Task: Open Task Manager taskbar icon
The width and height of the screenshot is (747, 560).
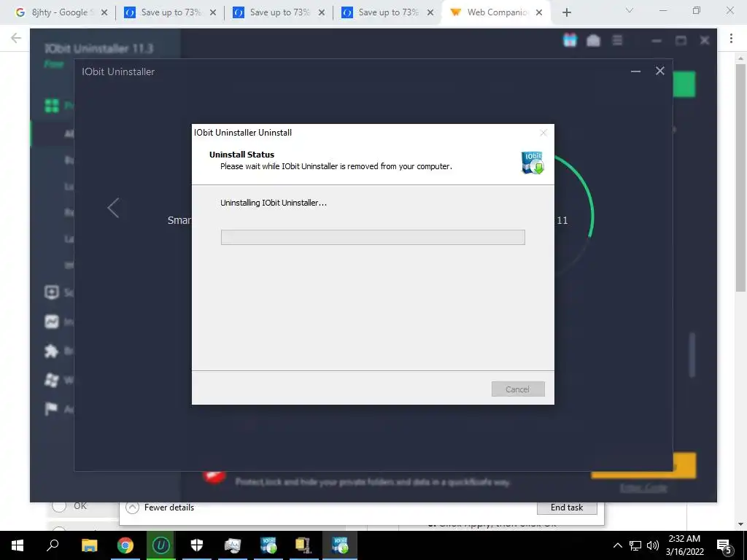Action: (233, 545)
